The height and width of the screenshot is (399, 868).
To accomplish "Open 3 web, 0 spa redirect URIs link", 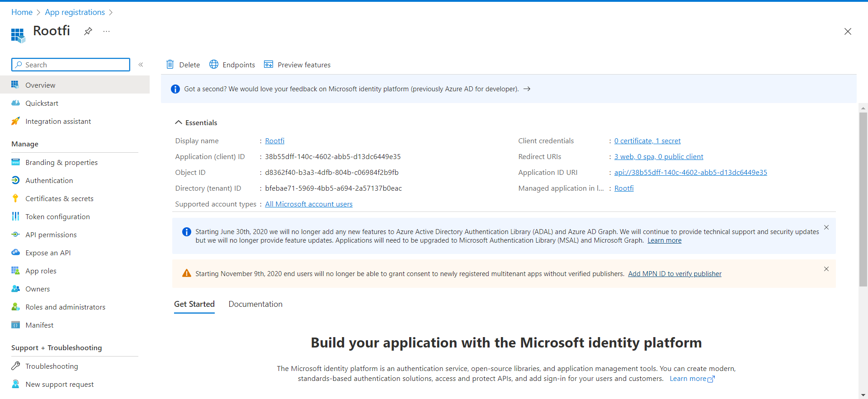I will (659, 157).
